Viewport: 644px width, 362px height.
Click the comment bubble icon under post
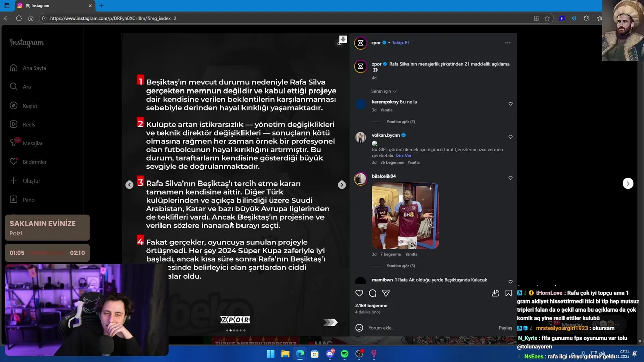373,293
